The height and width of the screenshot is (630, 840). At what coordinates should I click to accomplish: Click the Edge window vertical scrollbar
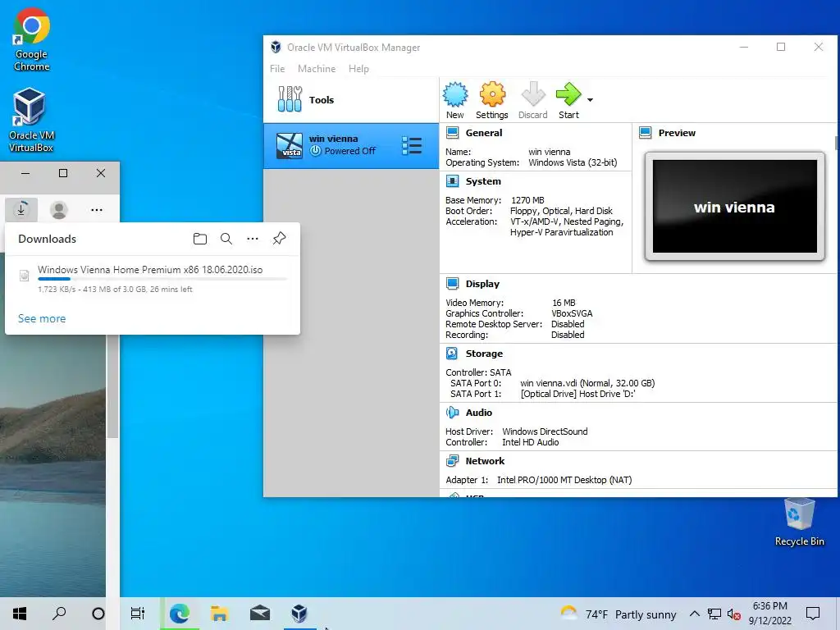point(112,387)
